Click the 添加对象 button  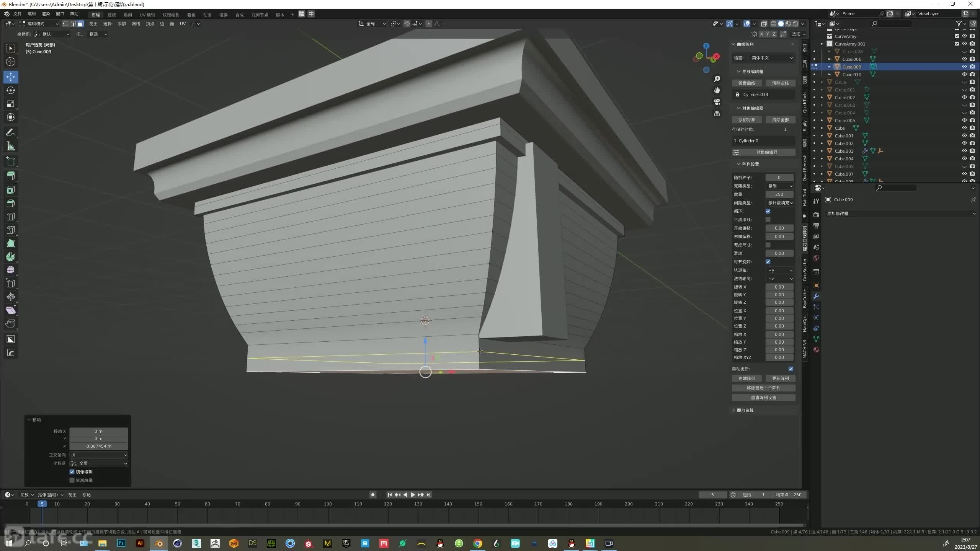pos(747,120)
